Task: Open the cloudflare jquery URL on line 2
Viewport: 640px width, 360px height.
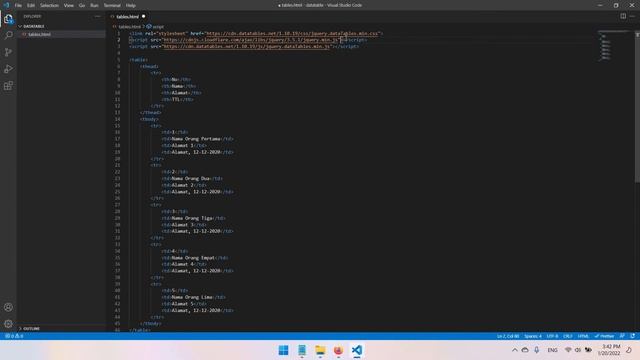Action: point(251,40)
